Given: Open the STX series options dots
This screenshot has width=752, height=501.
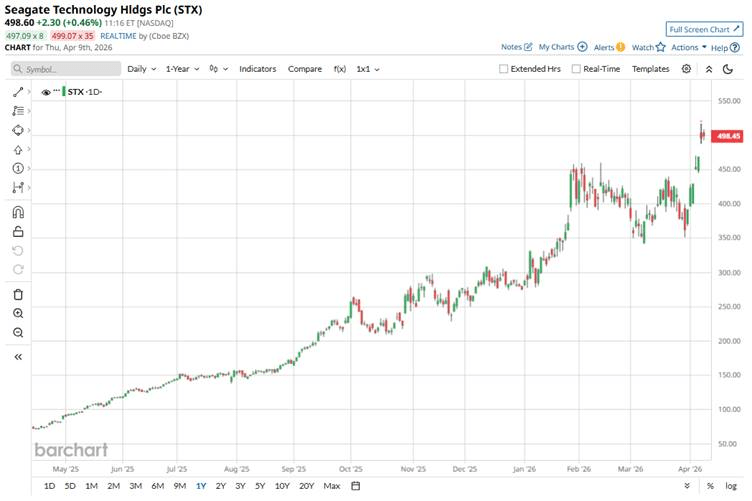Looking at the screenshot, I should (57, 90).
